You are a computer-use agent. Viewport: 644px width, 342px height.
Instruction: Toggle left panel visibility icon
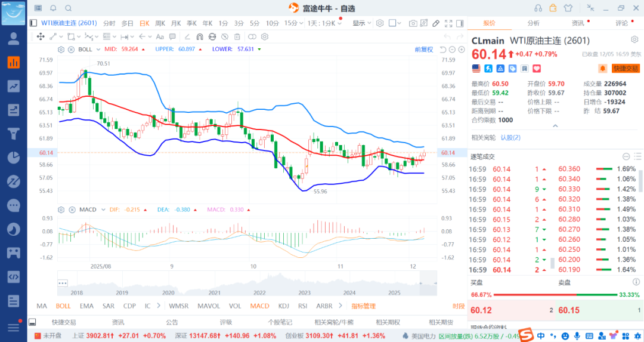(33, 23)
